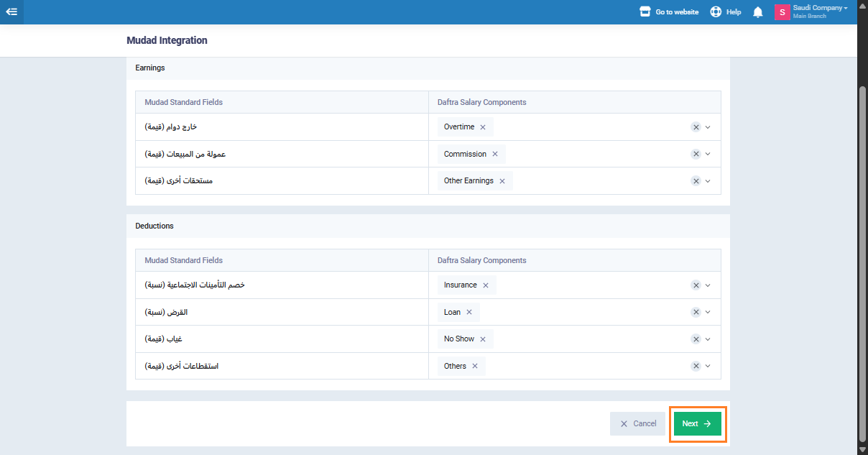Open the Saudi Company account menu
The width and height of the screenshot is (868, 455).
point(819,9)
